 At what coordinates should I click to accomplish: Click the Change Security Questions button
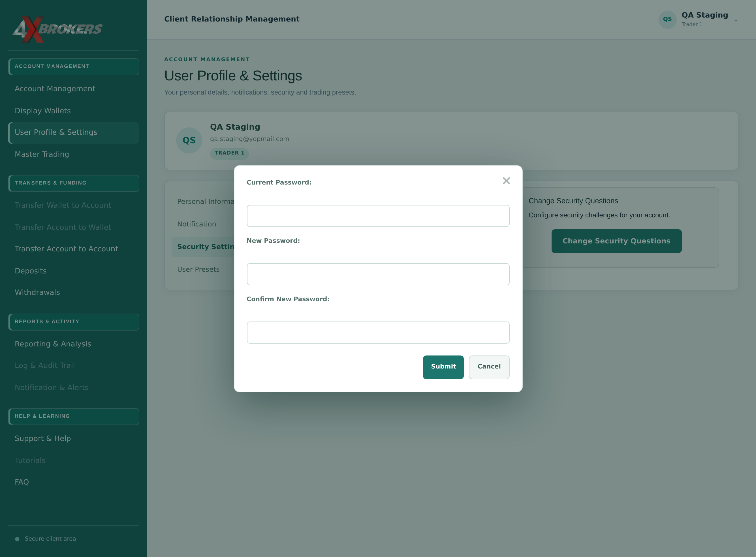616,241
